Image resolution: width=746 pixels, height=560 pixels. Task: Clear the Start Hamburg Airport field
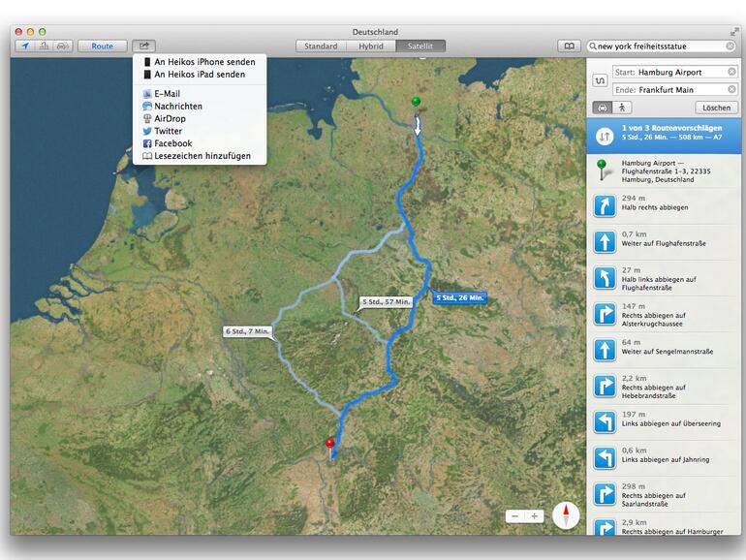click(x=731, y=72)
